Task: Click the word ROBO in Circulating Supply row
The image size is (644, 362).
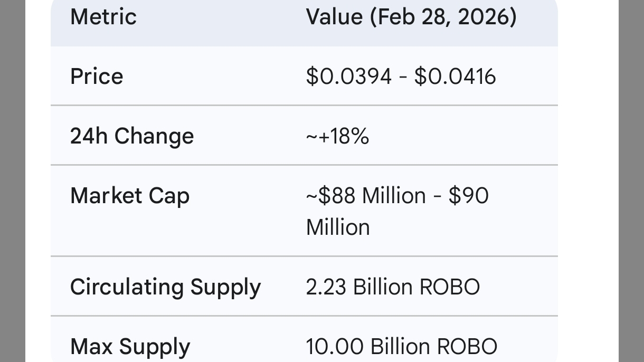Action: (449, 287)
